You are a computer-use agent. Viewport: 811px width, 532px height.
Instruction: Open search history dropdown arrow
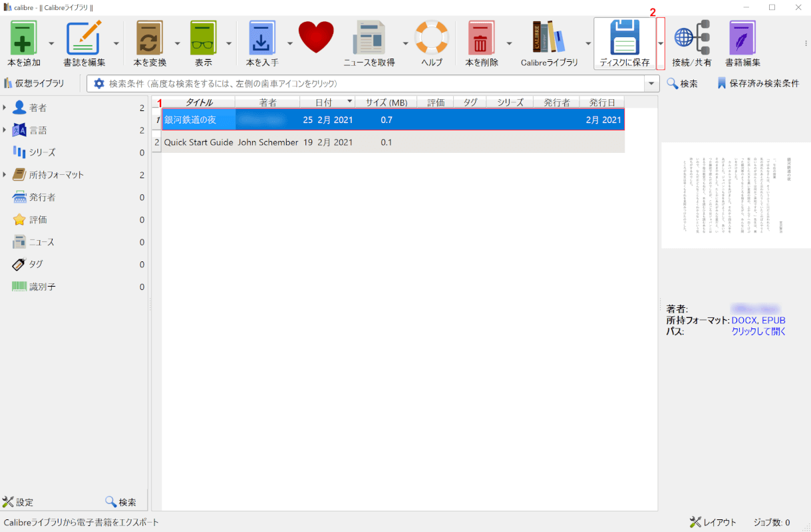[x=651, y=84]
